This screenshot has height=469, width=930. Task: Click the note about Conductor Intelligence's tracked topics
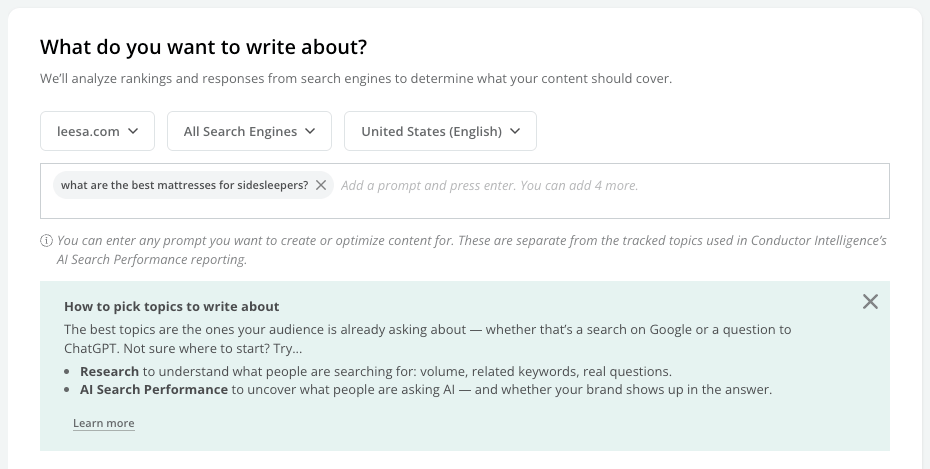(x=472, y=250)
